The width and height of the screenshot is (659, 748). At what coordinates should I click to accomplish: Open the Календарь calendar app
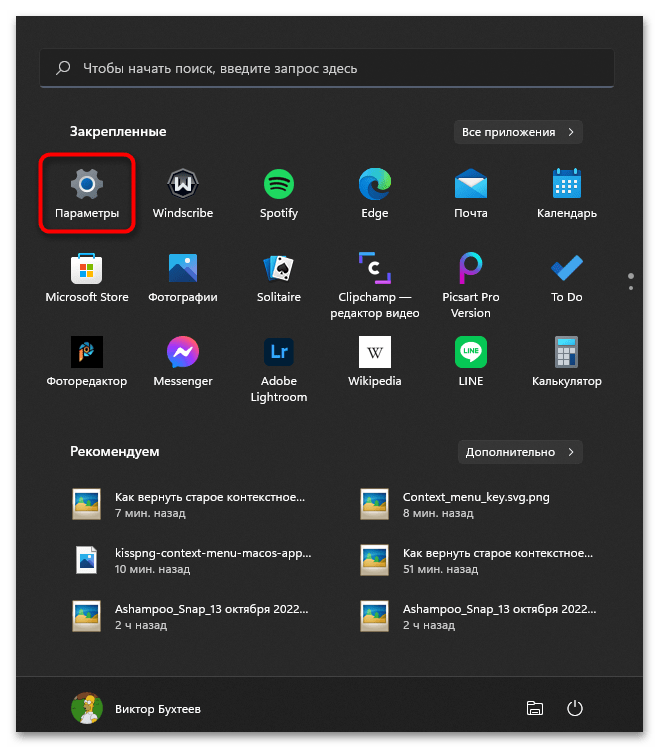click(x=566, y=193)
